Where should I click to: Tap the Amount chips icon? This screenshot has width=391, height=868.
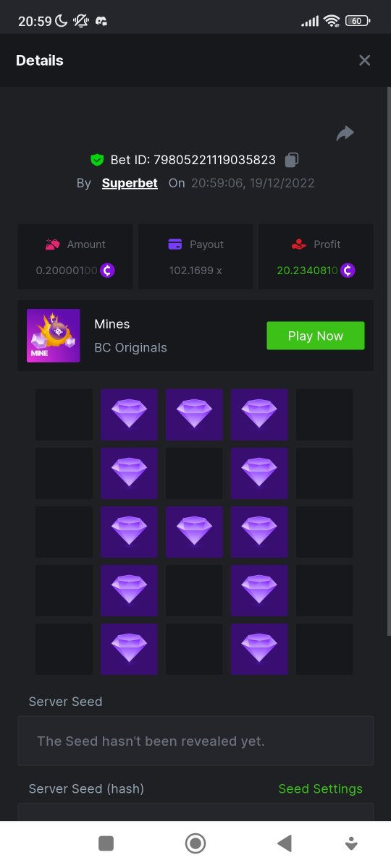pos(52,244)
